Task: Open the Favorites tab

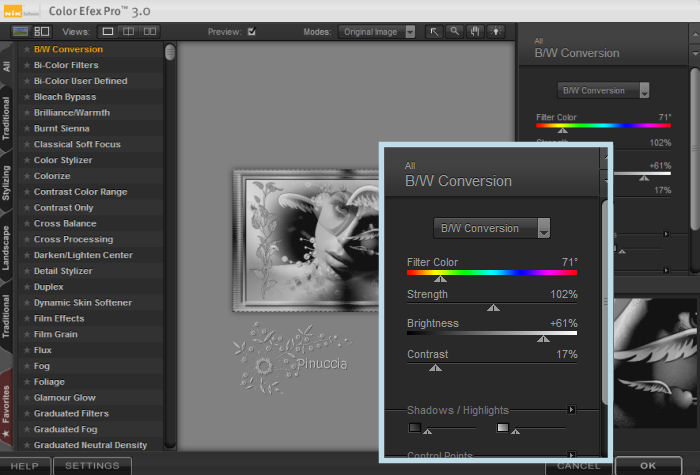Action: [6, 410]
